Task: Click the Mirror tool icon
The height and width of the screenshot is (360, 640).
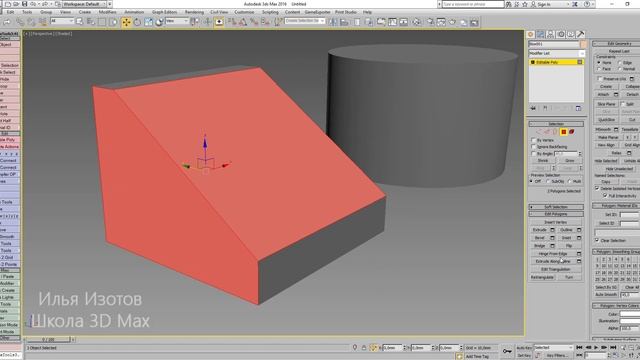Action: [333, 22]
